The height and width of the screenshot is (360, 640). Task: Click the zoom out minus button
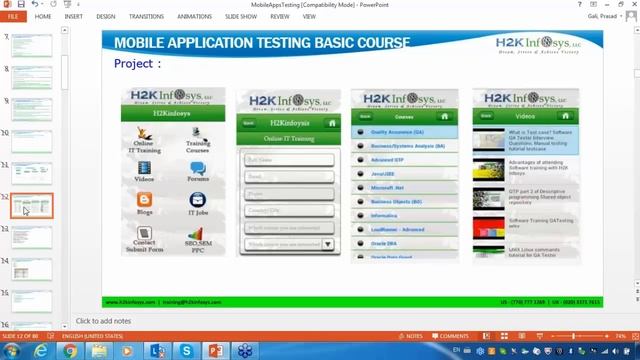click(x=553, y=336)
